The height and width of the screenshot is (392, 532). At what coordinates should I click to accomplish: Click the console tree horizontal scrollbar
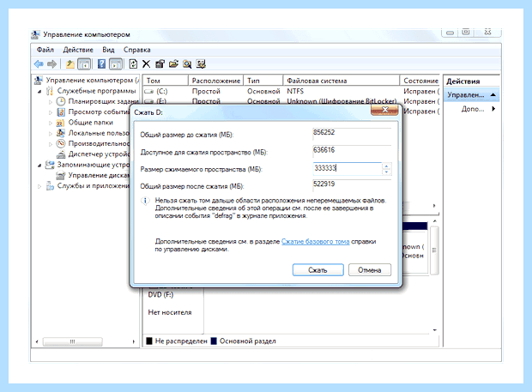pyautogui.click(x=72, y=341)
